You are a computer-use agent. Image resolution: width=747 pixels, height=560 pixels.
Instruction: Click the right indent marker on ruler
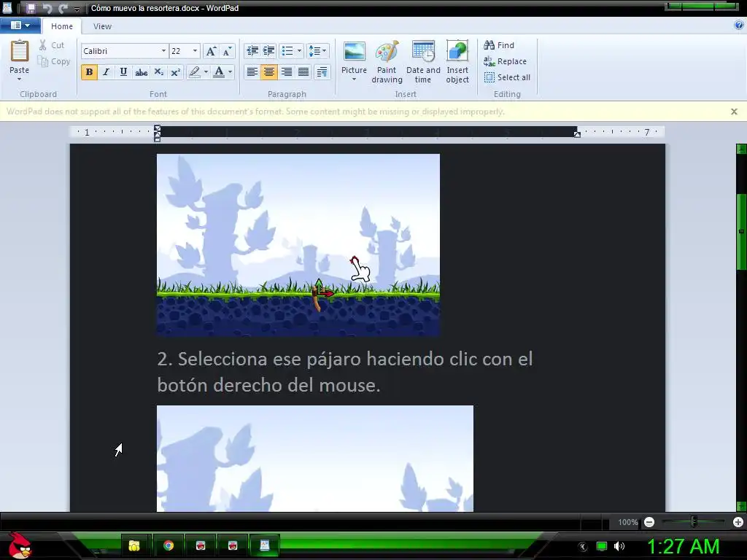point(577,135)
